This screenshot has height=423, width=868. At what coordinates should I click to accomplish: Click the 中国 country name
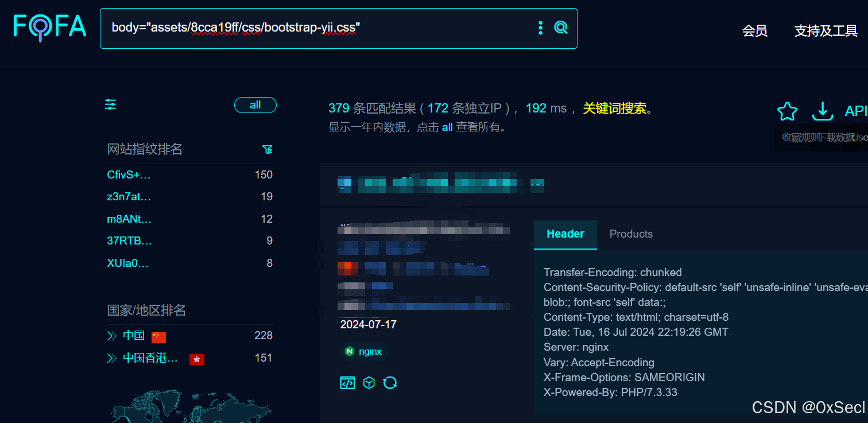coord(134,336)
